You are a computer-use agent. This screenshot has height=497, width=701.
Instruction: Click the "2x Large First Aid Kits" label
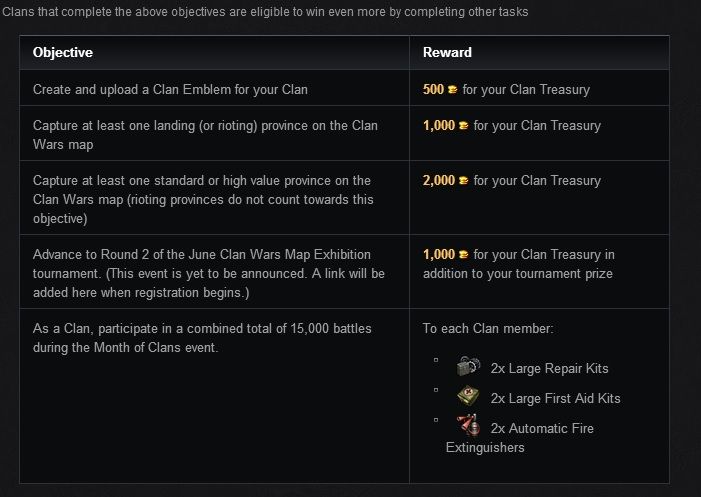(555, 398)
